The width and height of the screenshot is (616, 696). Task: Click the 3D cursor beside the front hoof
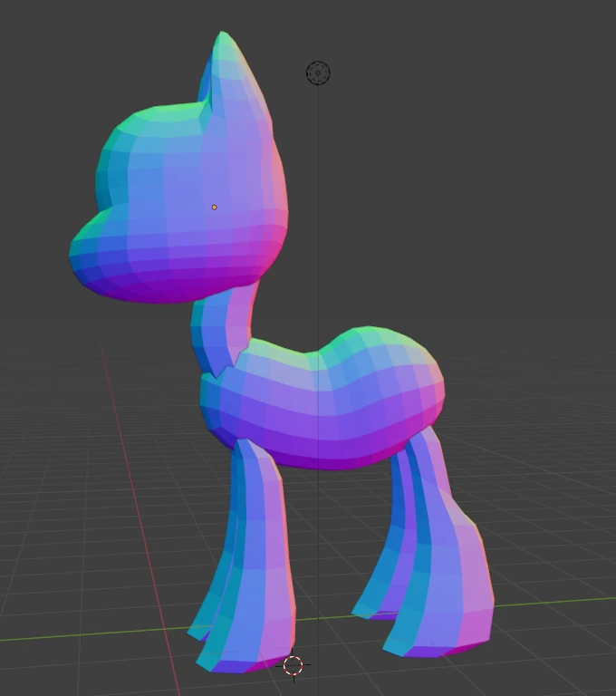[293, 666]
